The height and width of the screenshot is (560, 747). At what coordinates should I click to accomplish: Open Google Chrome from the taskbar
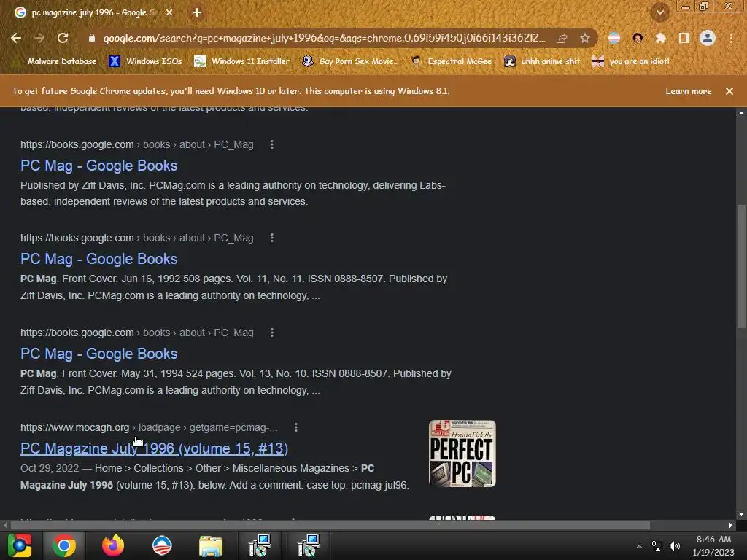64,545
